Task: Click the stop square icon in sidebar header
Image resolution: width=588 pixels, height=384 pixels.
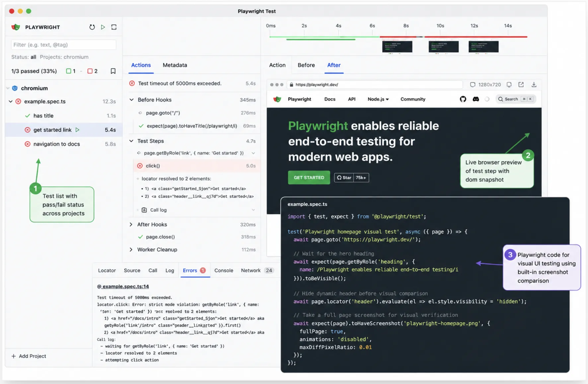Action: pos(114,27)
